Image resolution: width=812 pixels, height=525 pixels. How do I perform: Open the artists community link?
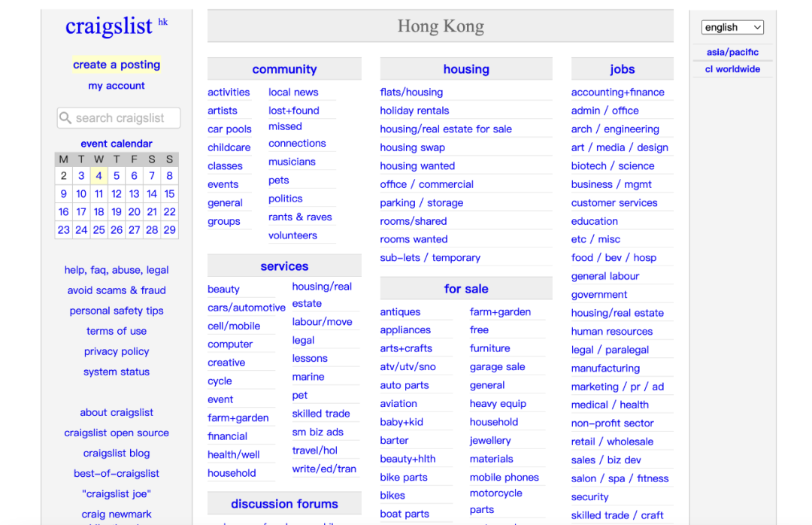click(222, 111)
